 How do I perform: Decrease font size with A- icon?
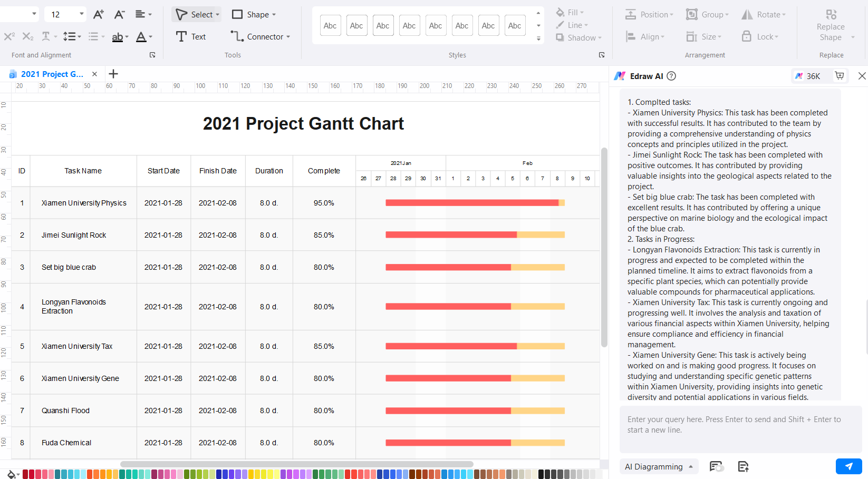[x=120, y=14]
